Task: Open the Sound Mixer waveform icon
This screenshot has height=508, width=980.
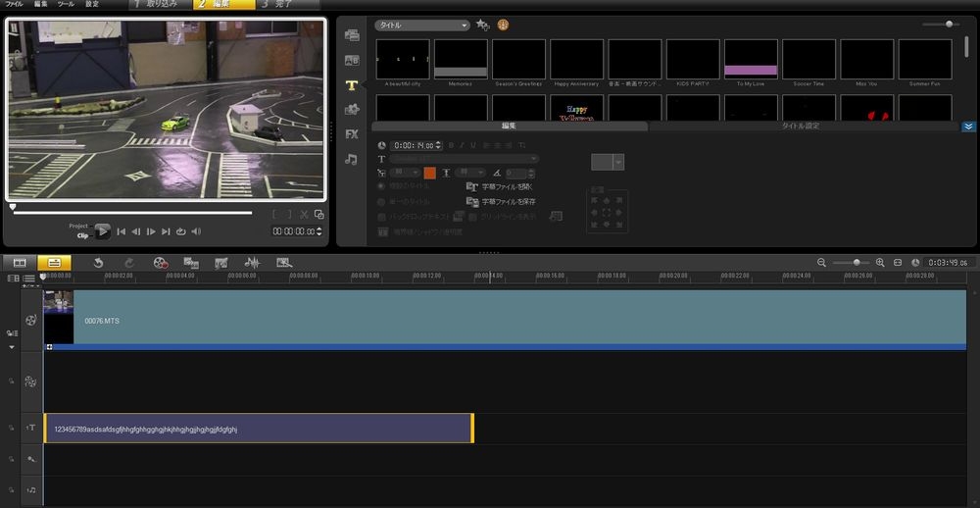Action: [252, 263]
